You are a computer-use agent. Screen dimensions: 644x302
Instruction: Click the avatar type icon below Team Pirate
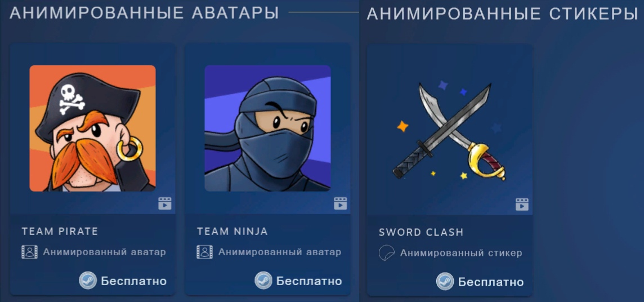29,252
